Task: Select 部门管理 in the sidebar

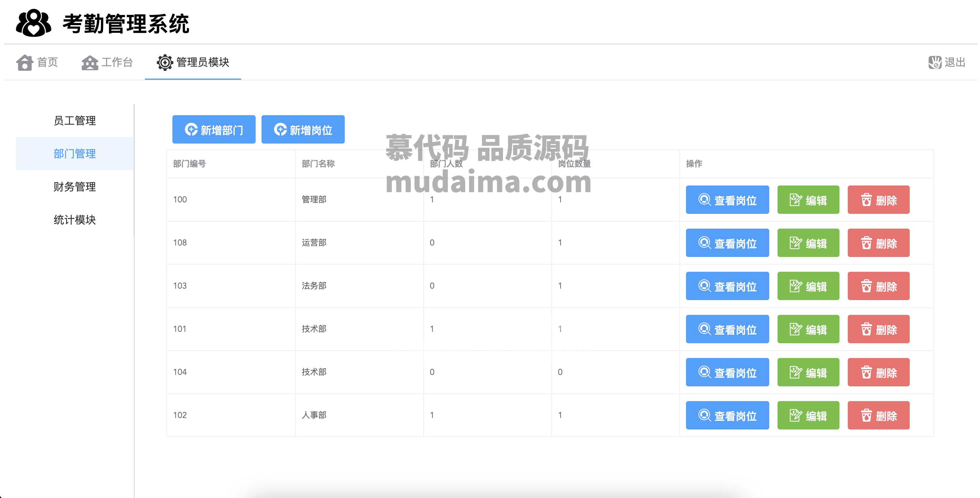Action: tap(75, 154)
